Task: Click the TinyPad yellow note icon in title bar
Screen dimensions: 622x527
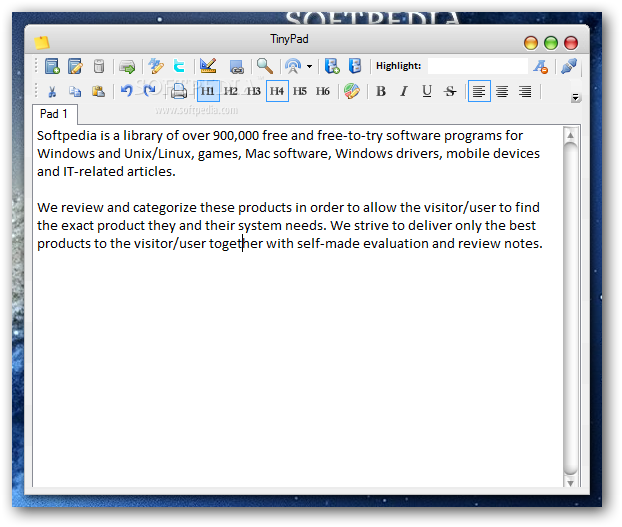Action: coord(41,42)
